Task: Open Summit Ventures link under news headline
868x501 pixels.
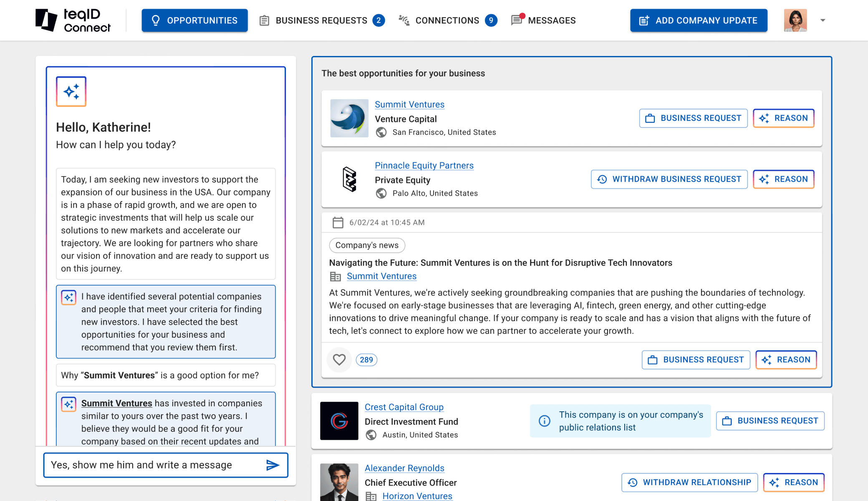Action: tap(381, 276)
